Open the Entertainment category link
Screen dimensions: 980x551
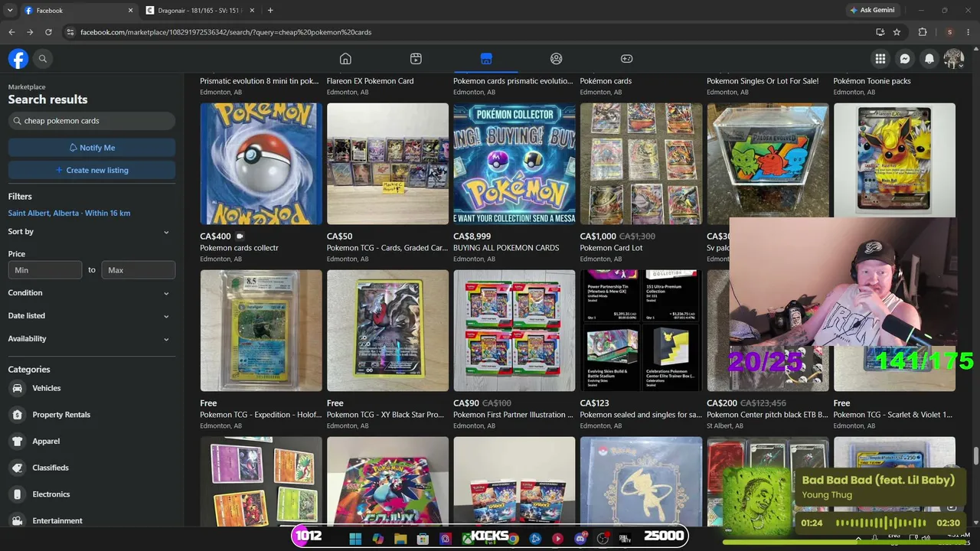pyautogui.click(x=57, y=521)
